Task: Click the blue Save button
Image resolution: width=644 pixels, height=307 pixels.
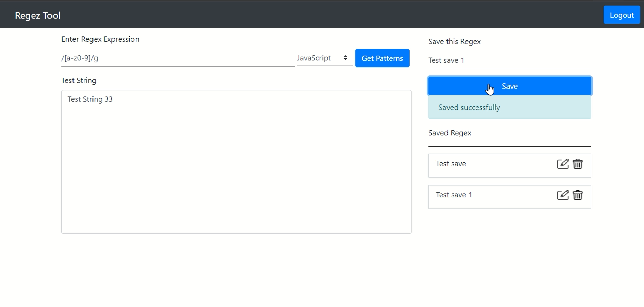Action: [510, 86]
